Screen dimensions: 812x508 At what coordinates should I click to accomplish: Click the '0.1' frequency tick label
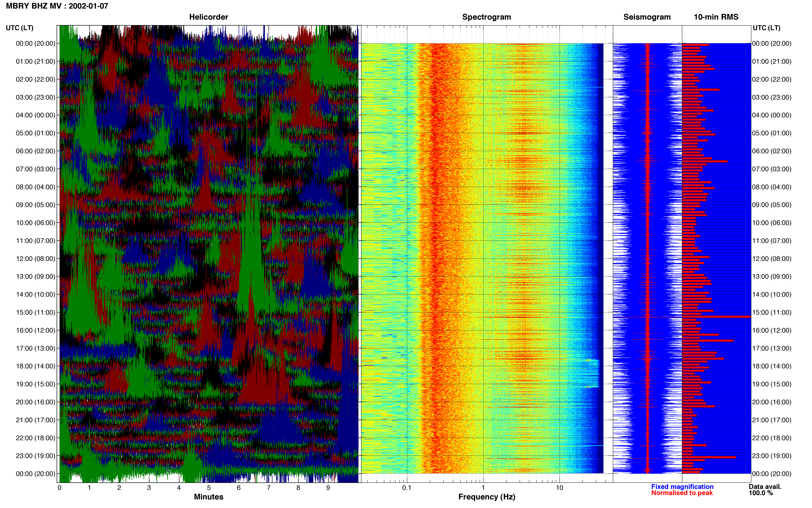tap(407, 487)
